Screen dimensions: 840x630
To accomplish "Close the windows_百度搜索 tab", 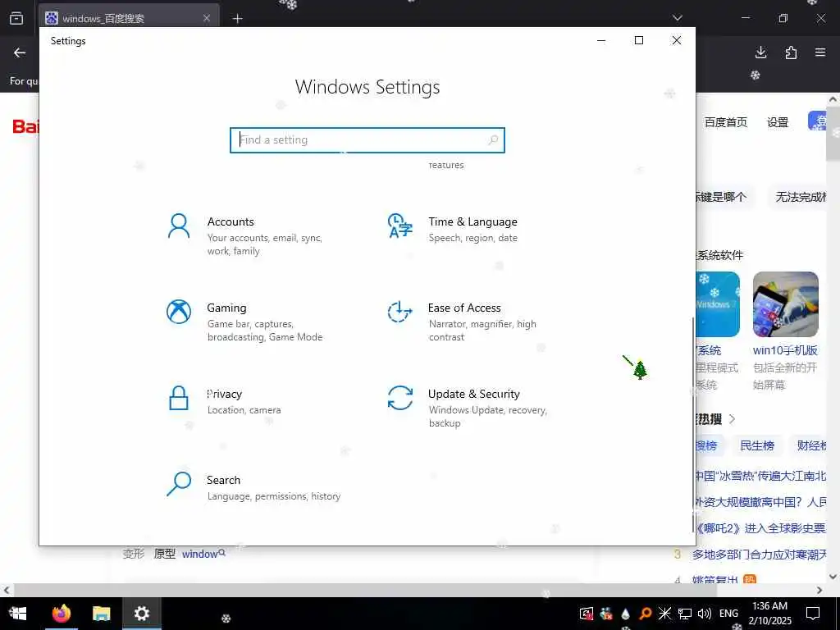I will tap(207, 18).
